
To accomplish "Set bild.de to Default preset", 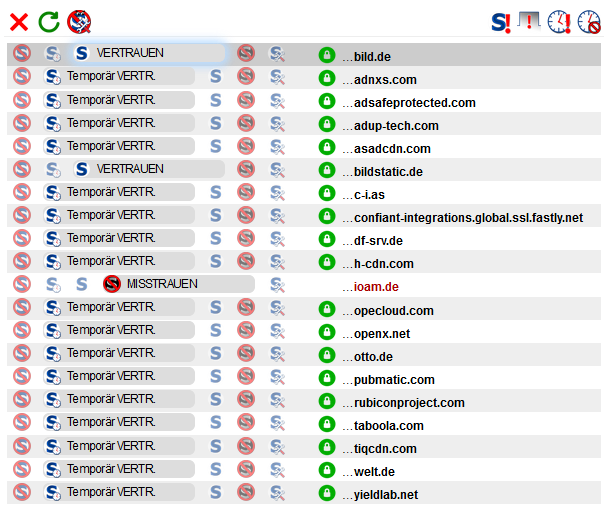I will click(22, 53).
